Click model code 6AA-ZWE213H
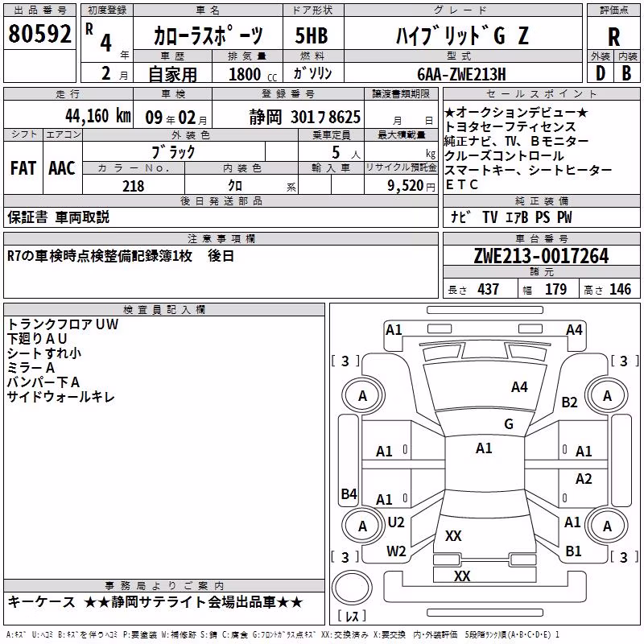 [x=461, y=74]
